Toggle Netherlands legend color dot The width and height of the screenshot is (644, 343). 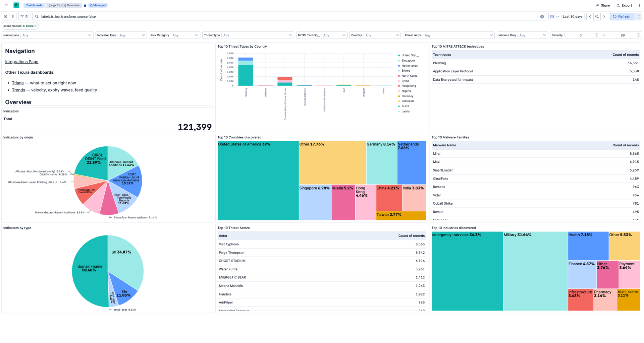tap(399, 66)
